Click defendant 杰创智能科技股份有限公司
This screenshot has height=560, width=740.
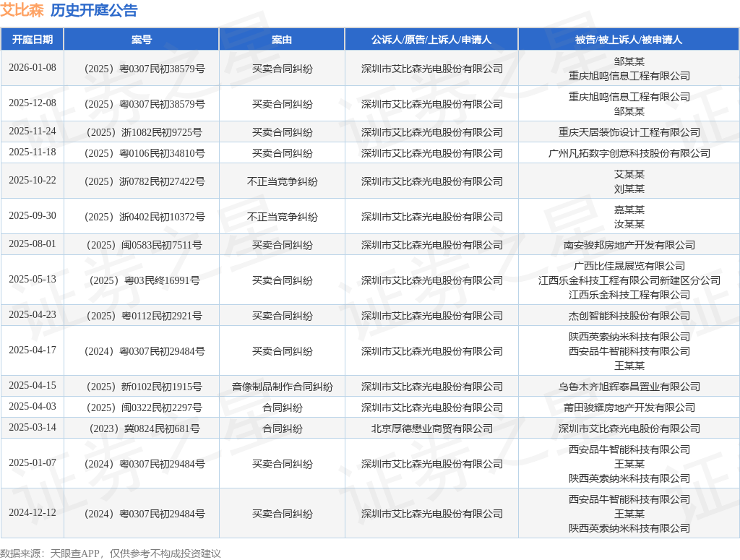coord(629,316)
